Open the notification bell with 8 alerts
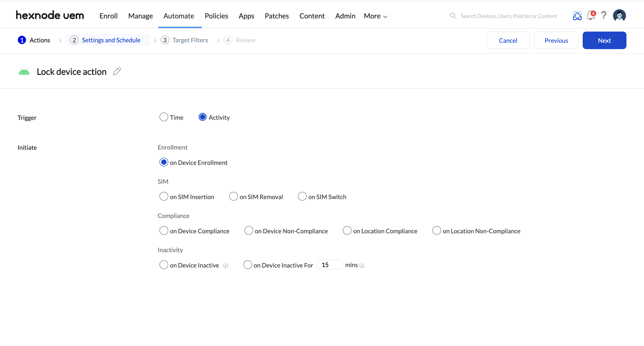644x346 pixels. pos(590,16)
